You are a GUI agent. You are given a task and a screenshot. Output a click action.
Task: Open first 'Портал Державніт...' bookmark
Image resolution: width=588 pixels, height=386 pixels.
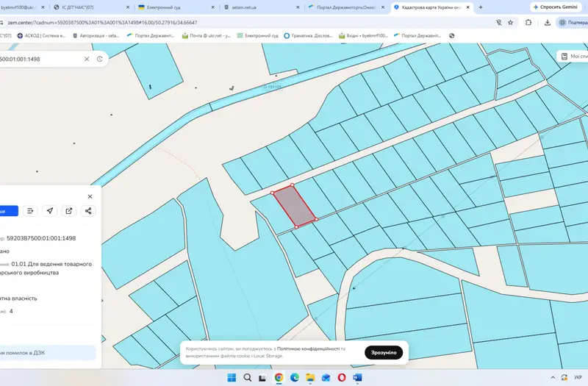point(151,35)
